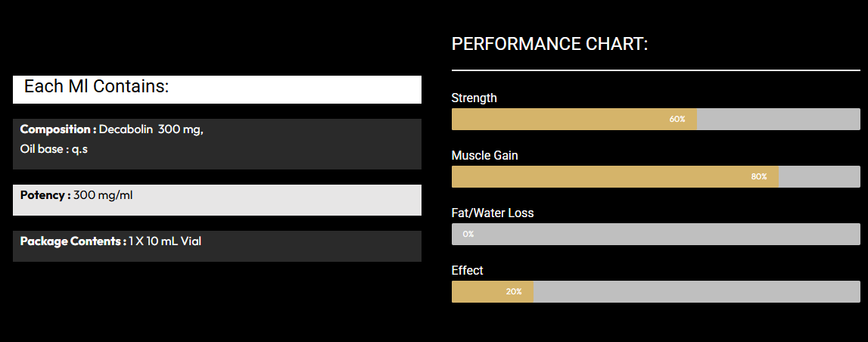Click the bold "Potency :" label
Screen dimensions: 868x342
coord(45,195)
